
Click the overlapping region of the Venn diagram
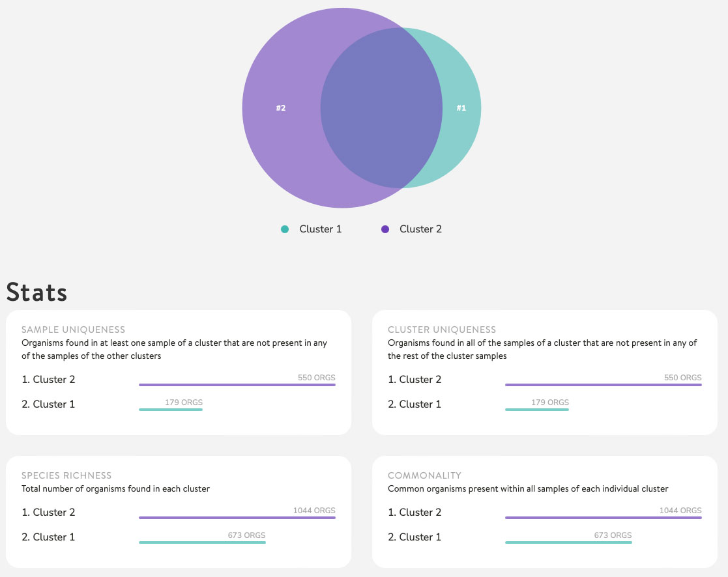click(x=381, y=108)
